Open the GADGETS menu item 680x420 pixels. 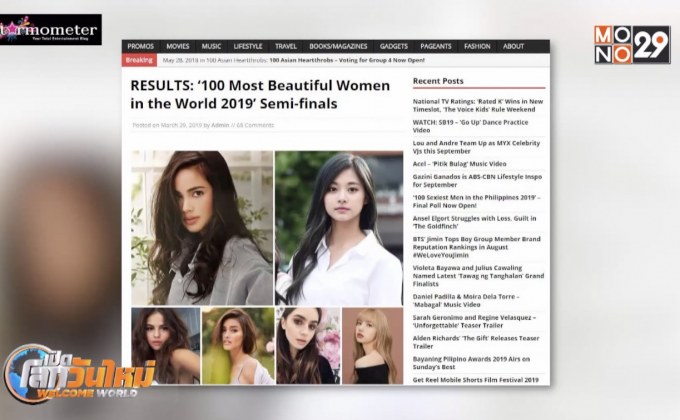point(394,46)
